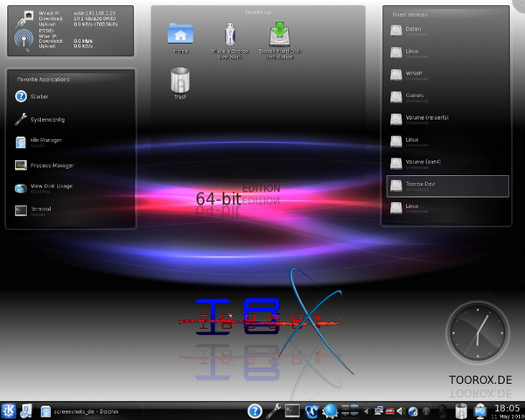
Task: Open Starter in Favorite Applications
Action: click(39, 96)
